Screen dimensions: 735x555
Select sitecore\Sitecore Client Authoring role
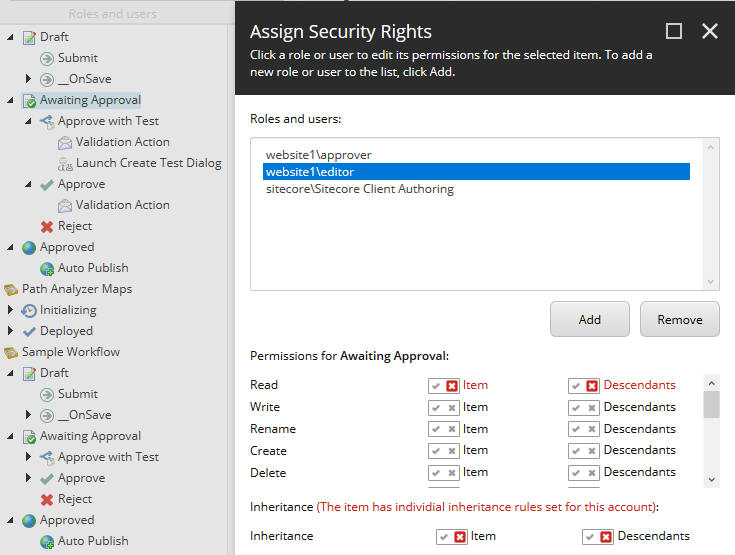(359, 189)
